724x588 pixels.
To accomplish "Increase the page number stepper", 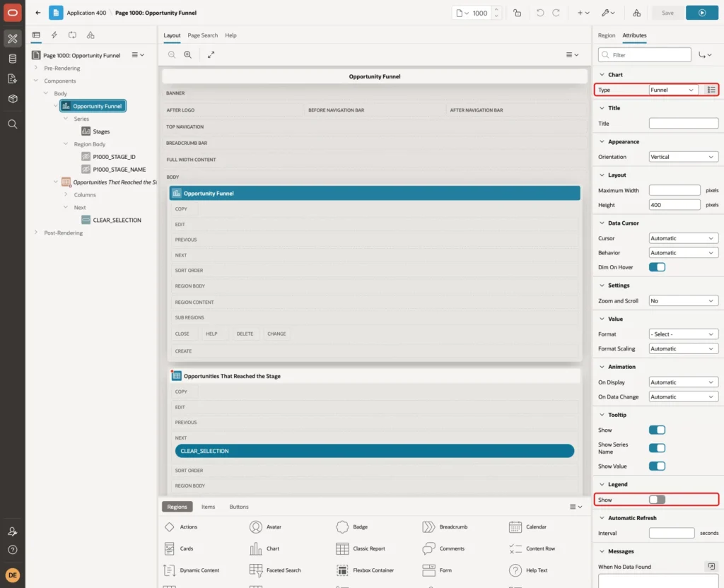I will coord(496,9).
